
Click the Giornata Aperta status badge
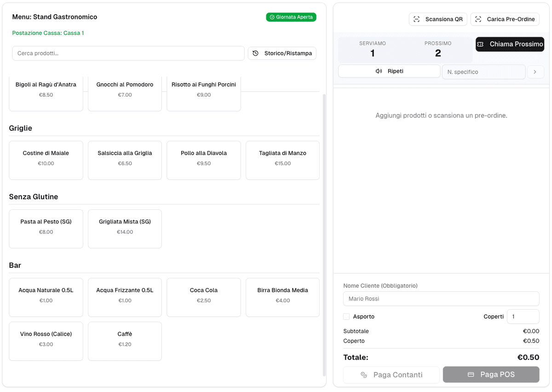(291, 17)
